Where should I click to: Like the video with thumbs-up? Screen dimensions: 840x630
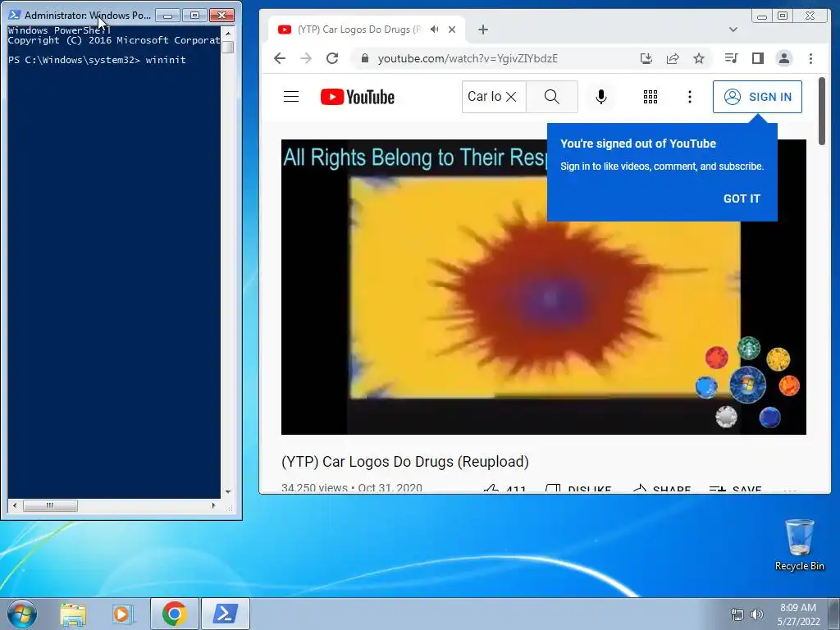[504, 488]
